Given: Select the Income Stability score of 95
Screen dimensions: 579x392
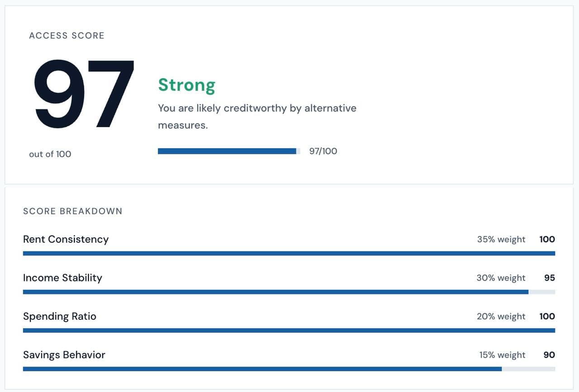Looking at the screenshot, I should pos(550,278).
